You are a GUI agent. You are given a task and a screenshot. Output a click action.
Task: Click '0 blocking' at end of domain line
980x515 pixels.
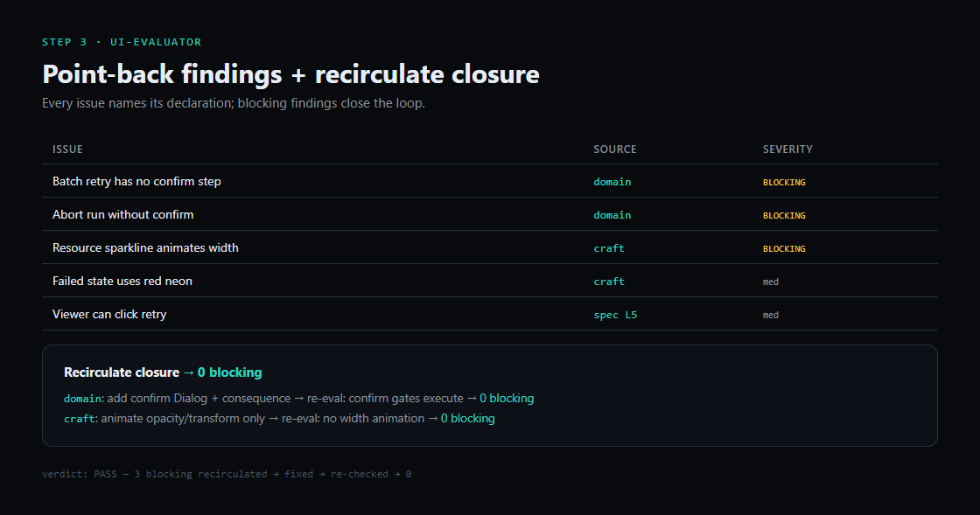click(x=507, y=398)
